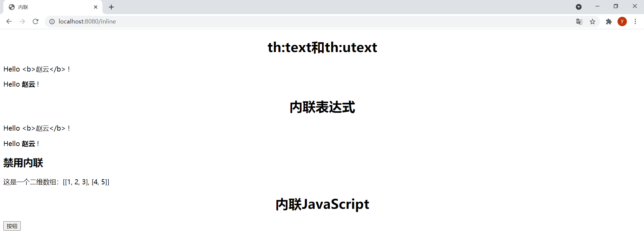Click the 禁用内联 subheading
Screen dimensions: 644x235
23,163
